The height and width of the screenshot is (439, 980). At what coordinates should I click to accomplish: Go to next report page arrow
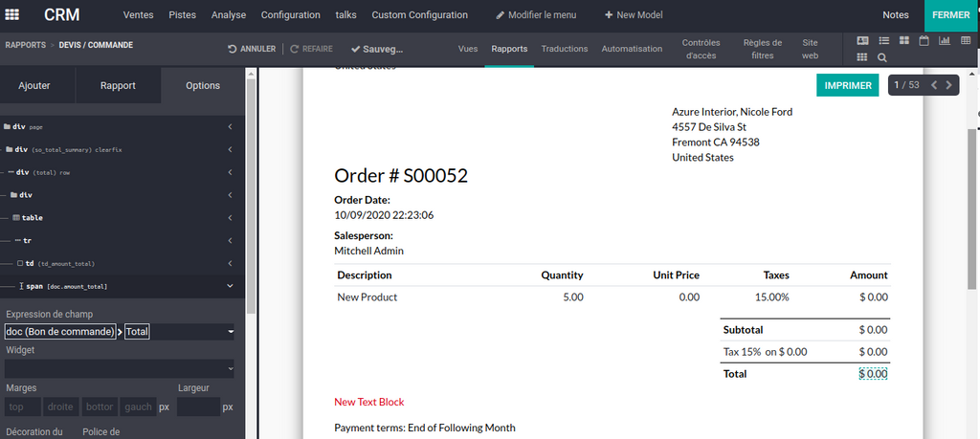948,85
